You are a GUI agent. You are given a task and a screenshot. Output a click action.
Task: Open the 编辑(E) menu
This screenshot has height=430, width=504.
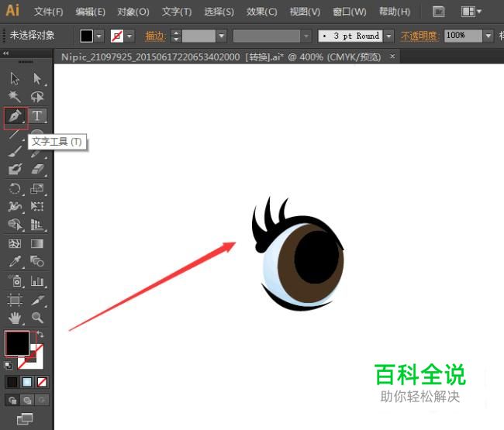[x=90, y=12]
